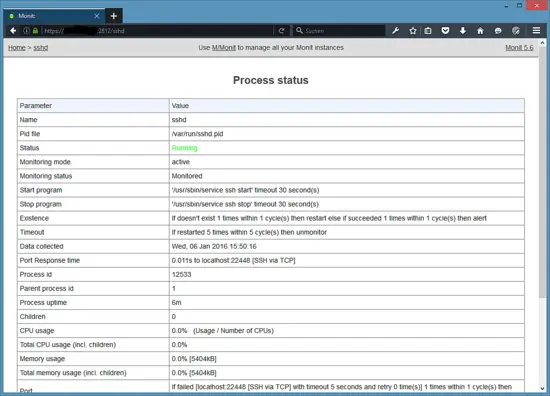Close the Monit tab
Image resolution: width=550 pixels, height=396 pixels.
point(97,16)
